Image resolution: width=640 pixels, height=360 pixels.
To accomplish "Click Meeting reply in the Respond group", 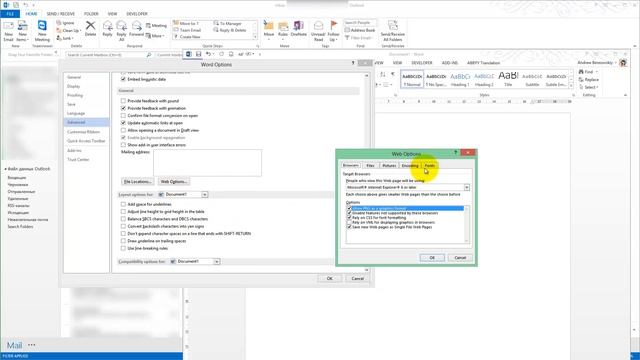I will [156, 25].
